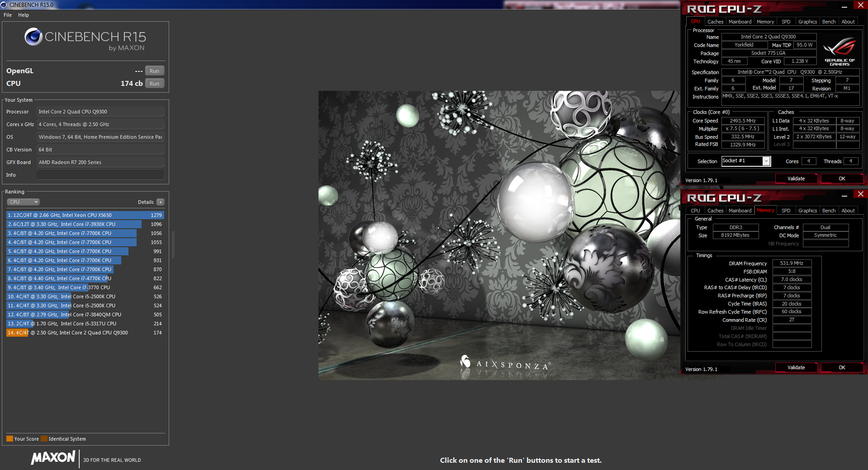The width and height of the screenshot is (868, 470).
Task: Click the ranking panel resize grip handle
Action: coord(173,244)
